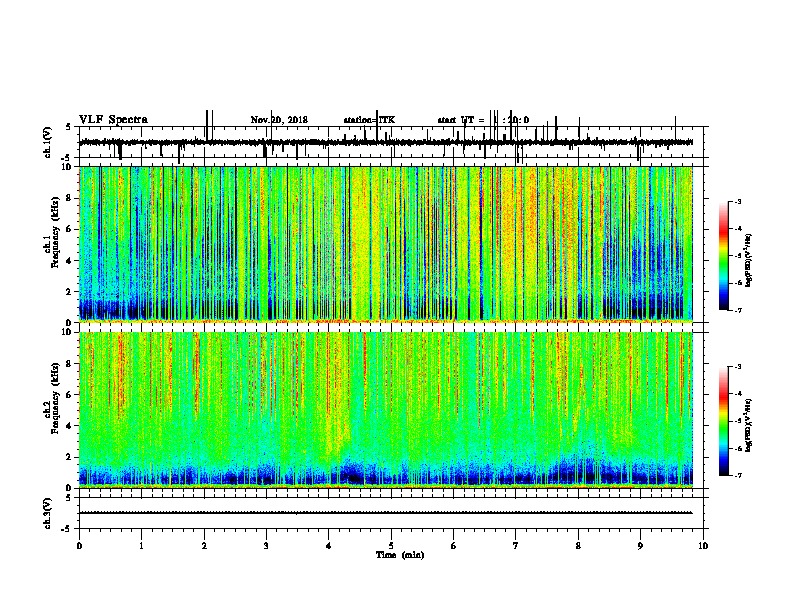Click the "1" tick on time axis

click(141, 545)
